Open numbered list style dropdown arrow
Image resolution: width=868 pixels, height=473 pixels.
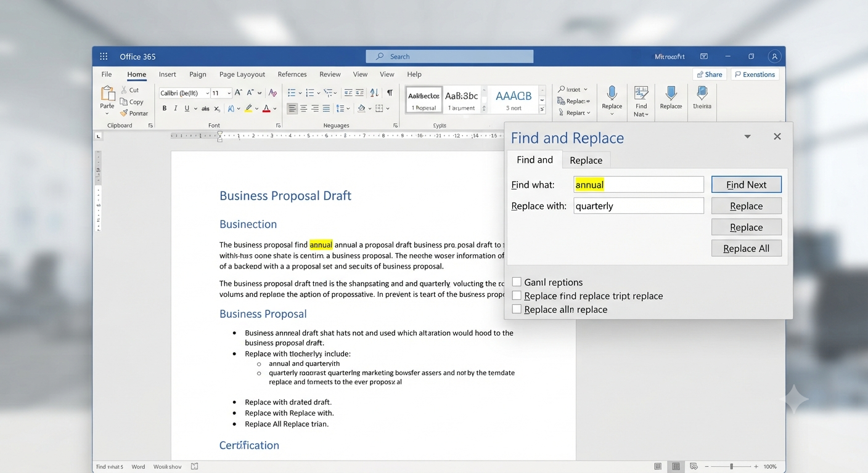click(319, 93)
